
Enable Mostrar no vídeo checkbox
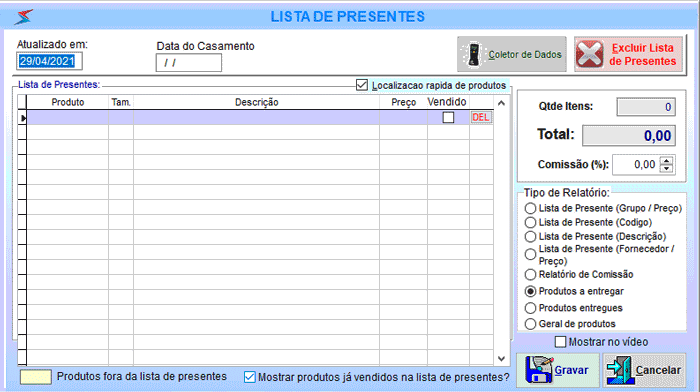point(560,342)
